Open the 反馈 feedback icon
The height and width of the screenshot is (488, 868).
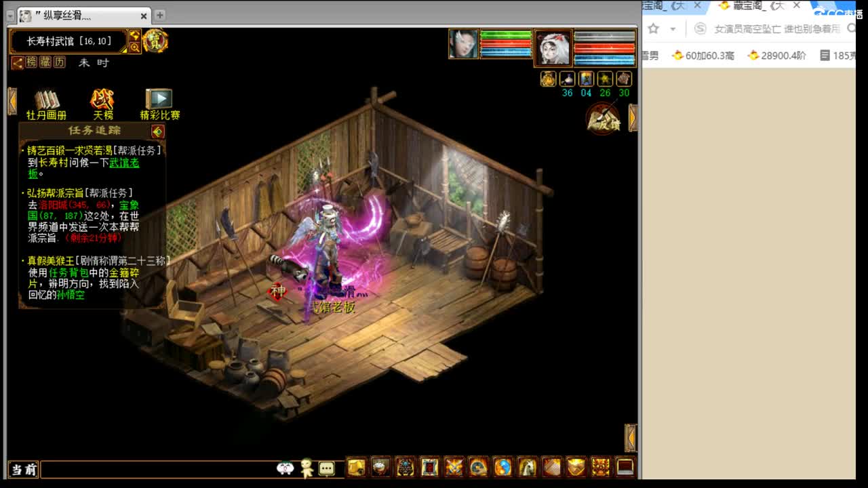[603, 119]
